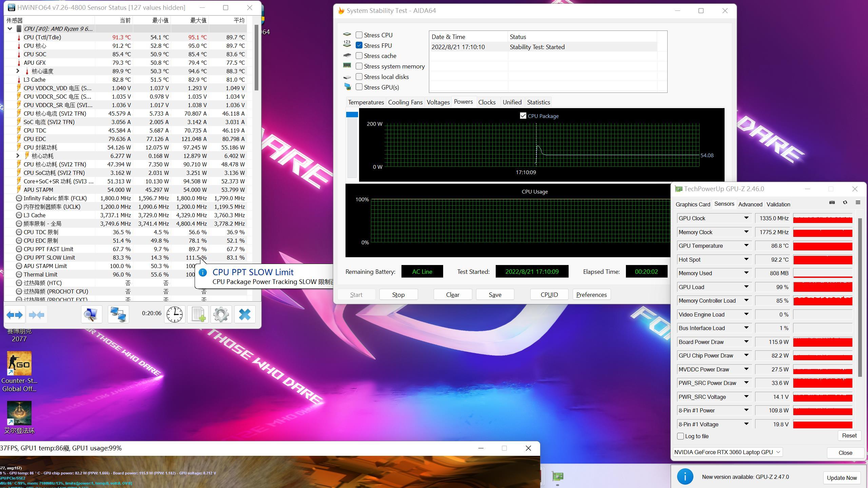Start logging with the add-file icon
Viewport: 868px width, 488px height.
click(198, 315)
